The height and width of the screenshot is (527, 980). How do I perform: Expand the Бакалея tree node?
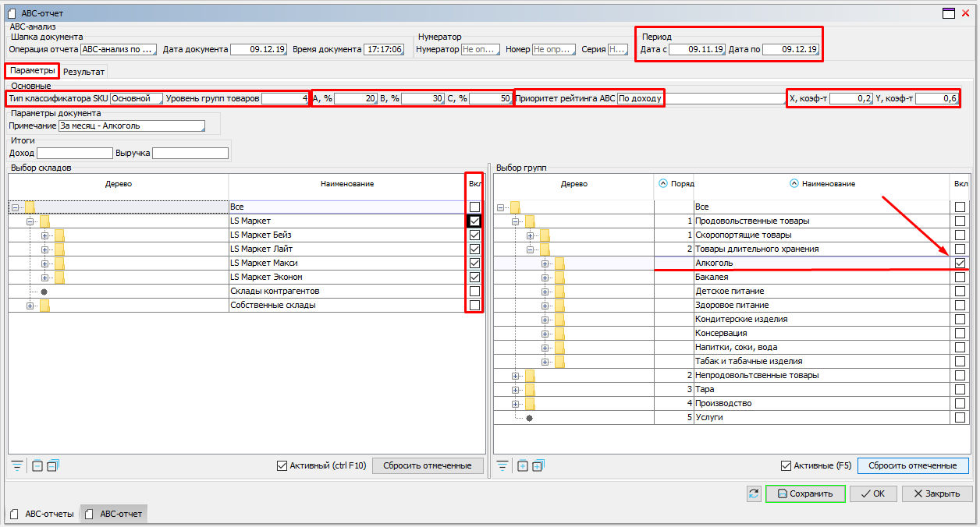pos(545,277)
